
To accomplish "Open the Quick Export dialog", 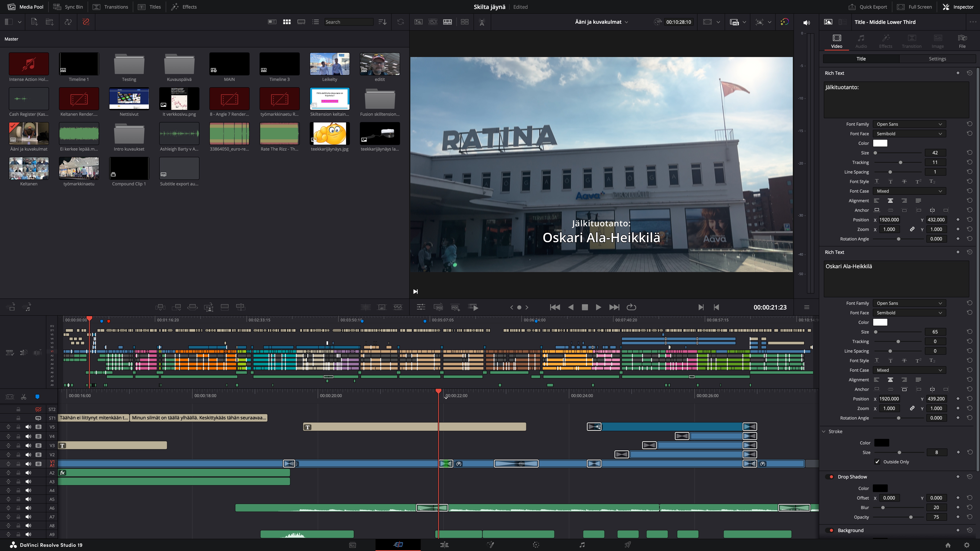I will 867,7.
